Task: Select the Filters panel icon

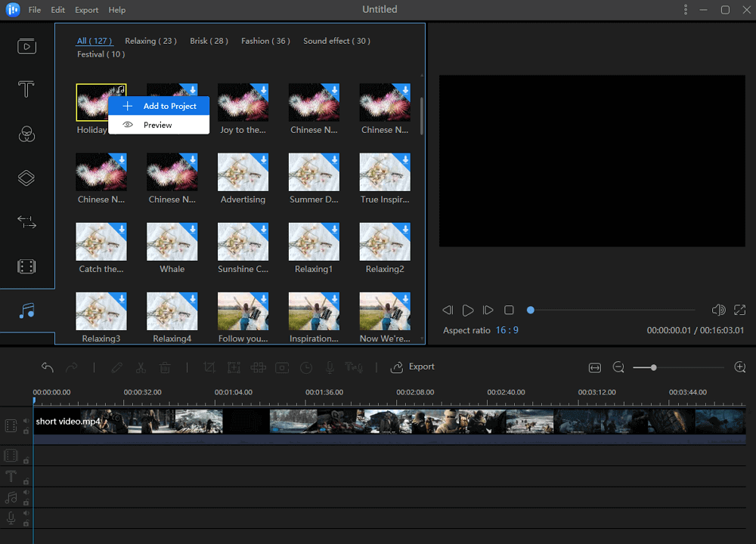Action: (x=26, y=134)
